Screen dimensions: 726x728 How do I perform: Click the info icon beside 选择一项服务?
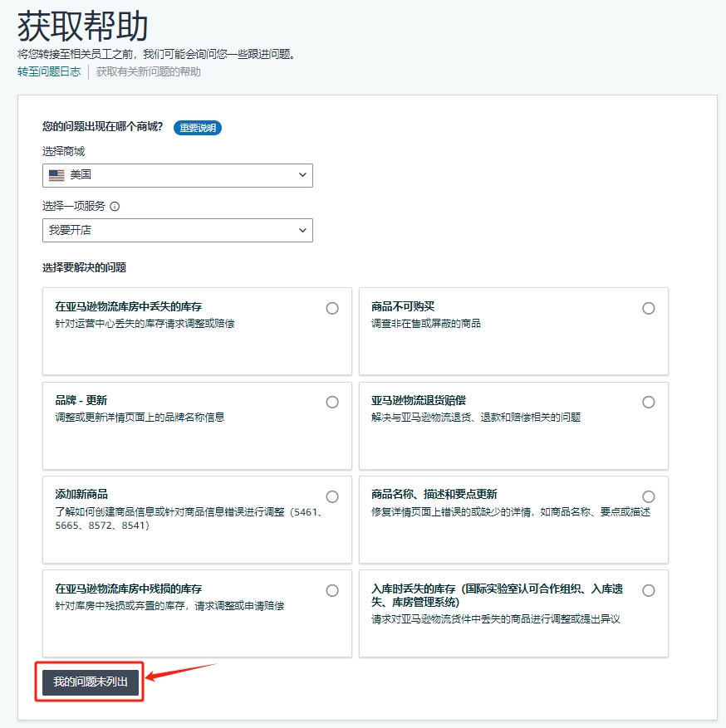click(115, 207)
